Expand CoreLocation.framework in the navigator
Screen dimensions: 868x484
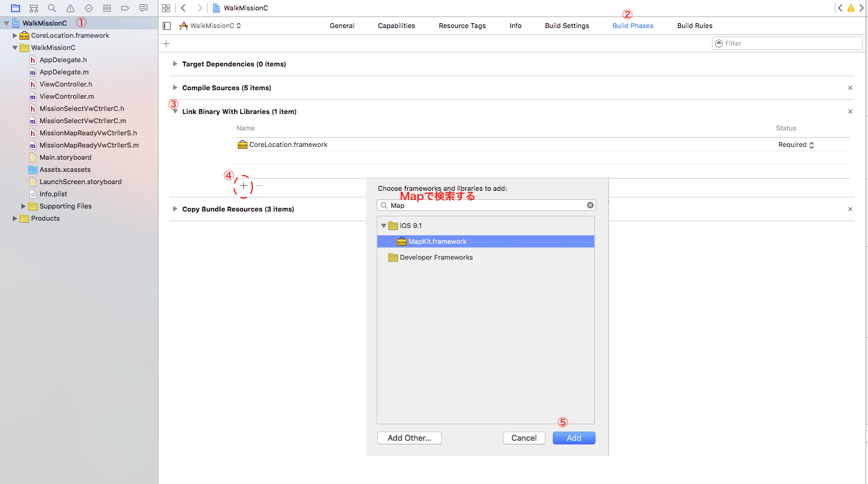15,35
